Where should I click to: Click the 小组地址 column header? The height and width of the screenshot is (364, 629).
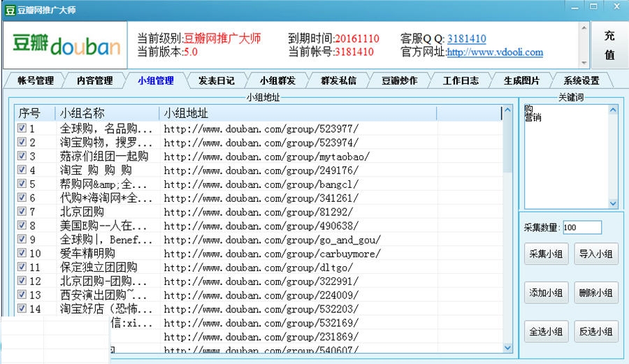tap(298, 113)
